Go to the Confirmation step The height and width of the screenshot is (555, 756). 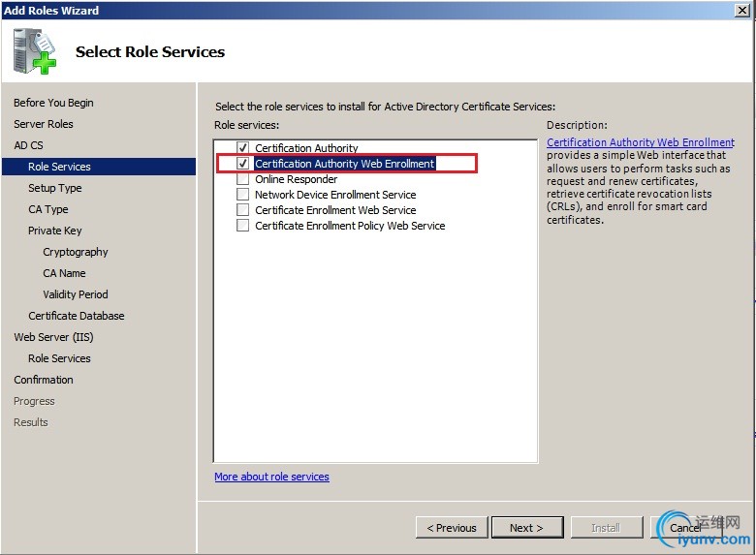44,380
